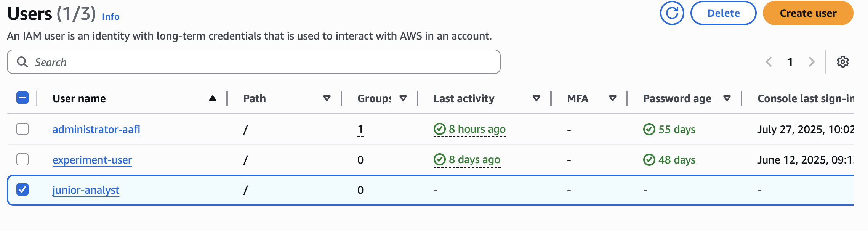868x231 pixels.
Task: Toggle the select-all header checkbox
Action: (22, 98)
